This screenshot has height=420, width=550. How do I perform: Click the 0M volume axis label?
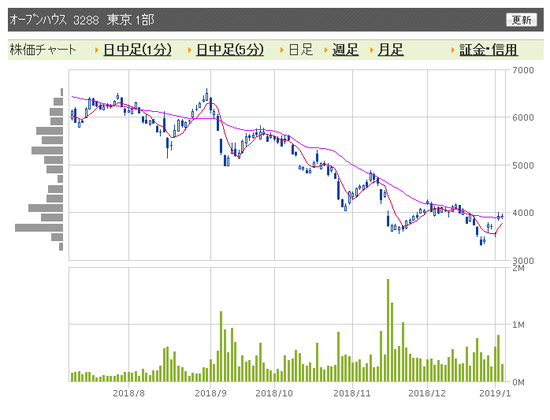518,382
